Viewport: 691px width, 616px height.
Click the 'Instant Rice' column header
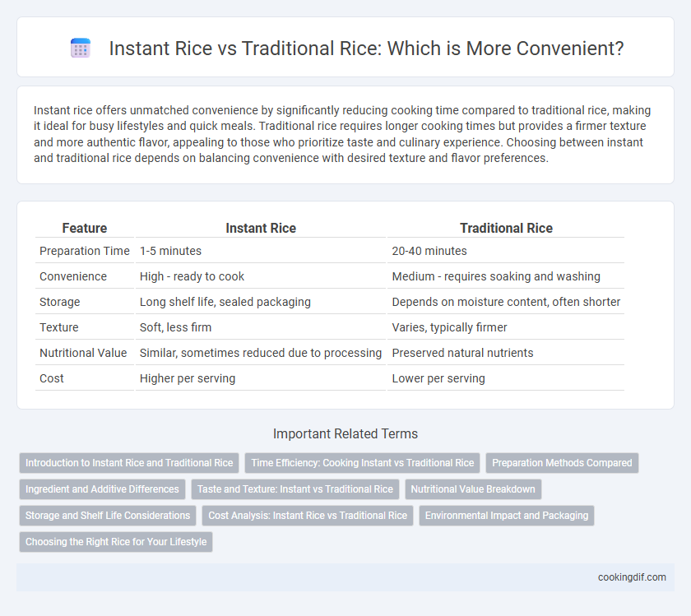coord(261,228)
